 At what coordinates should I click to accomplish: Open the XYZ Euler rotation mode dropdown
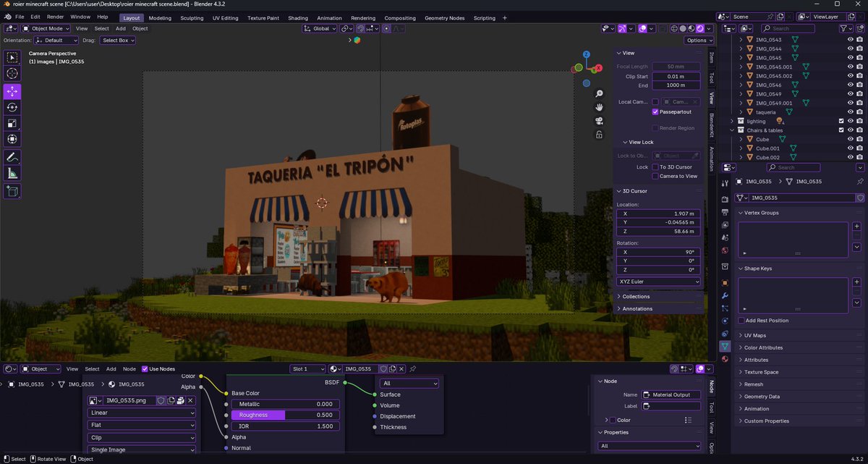(658, 282)
